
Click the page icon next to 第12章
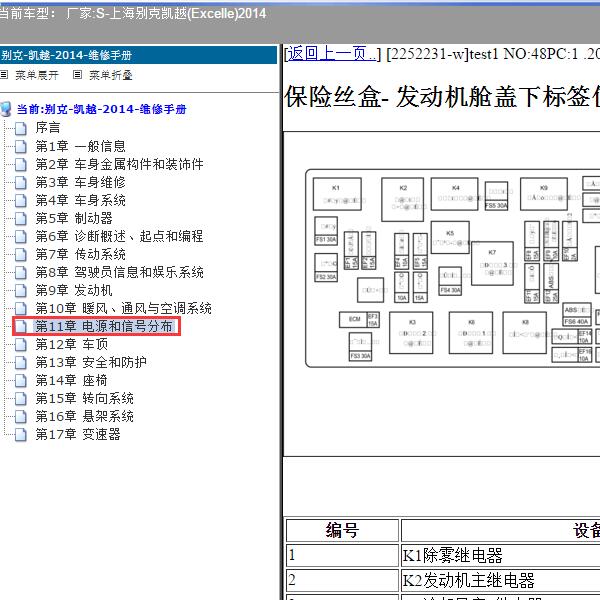pyautogui.click(x=21, y=344)
